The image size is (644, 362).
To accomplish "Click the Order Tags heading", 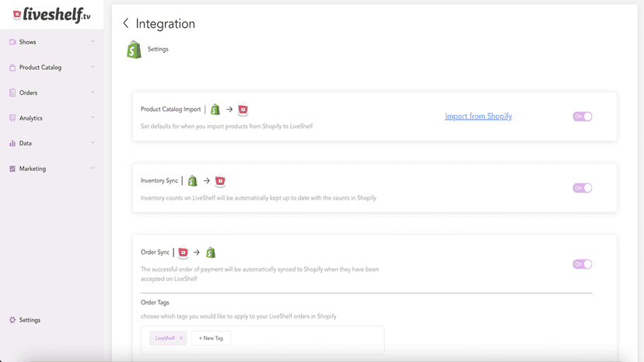I will [155, 302].
